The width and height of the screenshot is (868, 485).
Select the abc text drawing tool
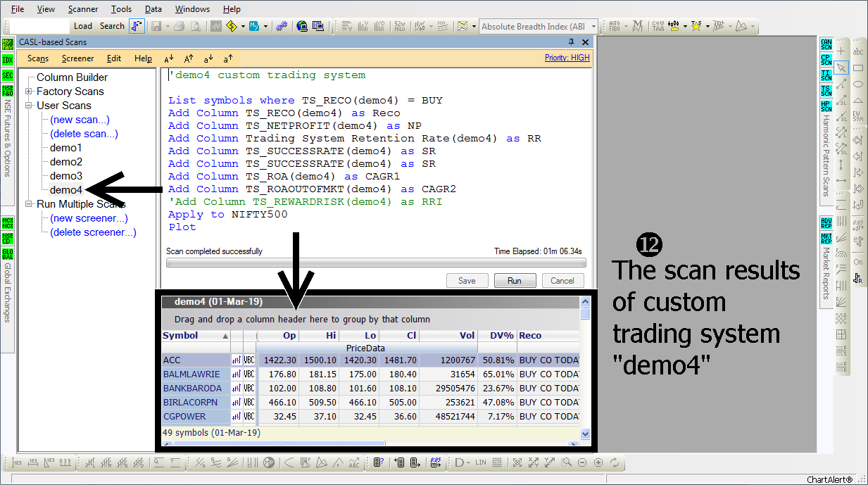[859, 51]
